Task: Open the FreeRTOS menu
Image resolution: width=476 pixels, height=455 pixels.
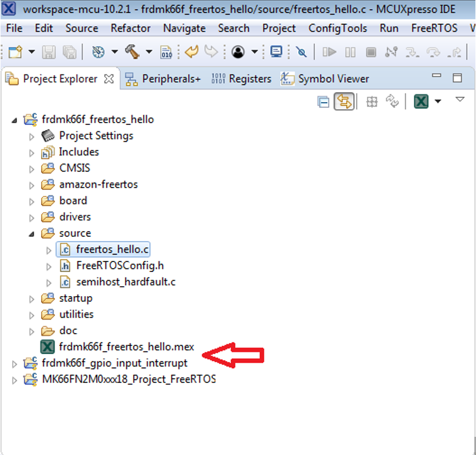Action: 434,28
